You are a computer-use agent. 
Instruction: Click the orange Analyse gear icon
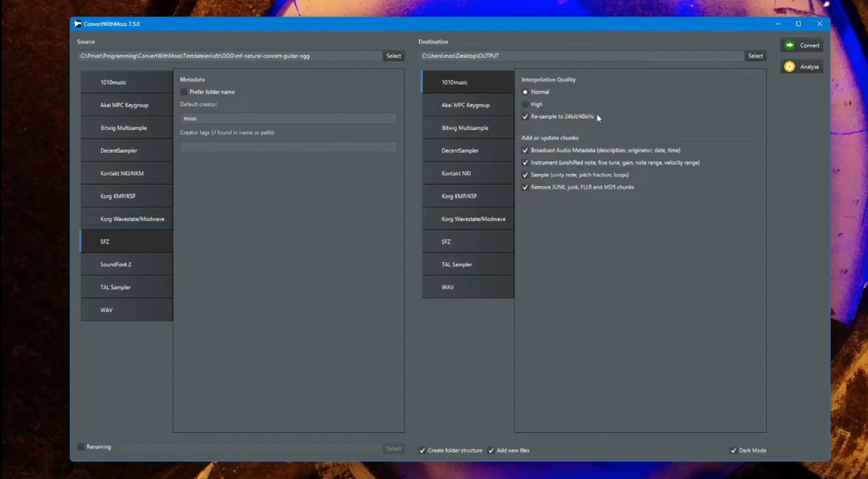tap(790, 66)
